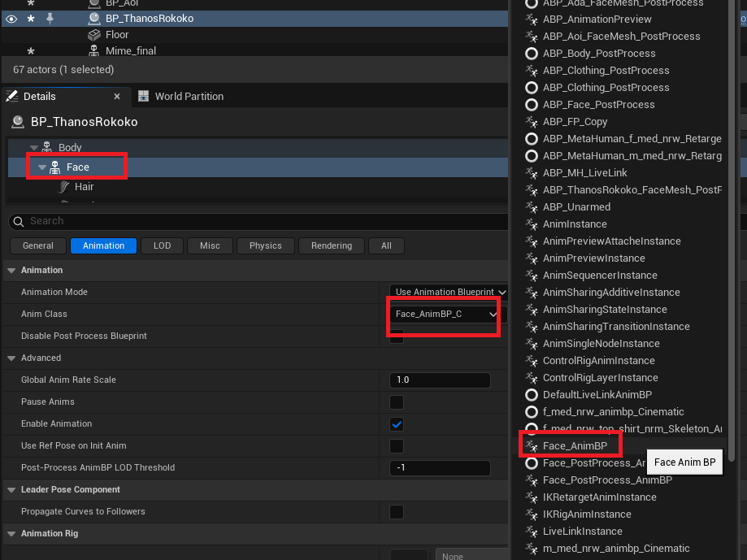
Task: Select Face_PostProcess_AnimBP run-icon entry
Action: pyautogui.click(x=607, y=480)
